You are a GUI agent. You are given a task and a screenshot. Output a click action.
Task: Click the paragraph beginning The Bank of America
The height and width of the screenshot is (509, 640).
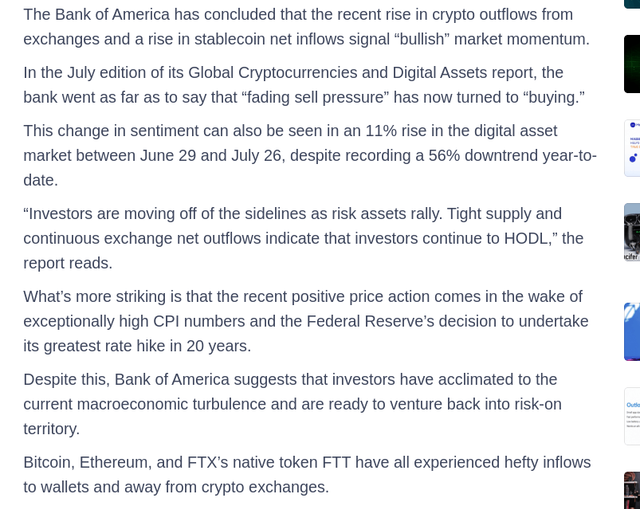pyautogui.click(x=307, y=27)
